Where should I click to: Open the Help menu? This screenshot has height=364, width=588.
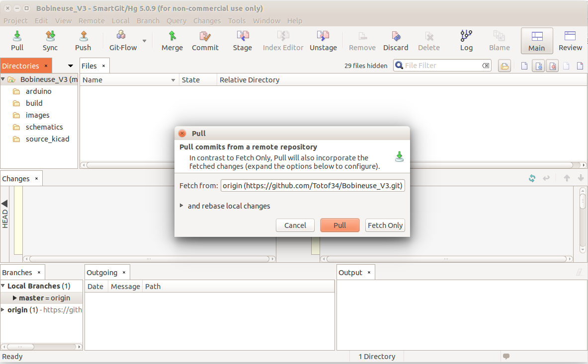pos(295,20)
